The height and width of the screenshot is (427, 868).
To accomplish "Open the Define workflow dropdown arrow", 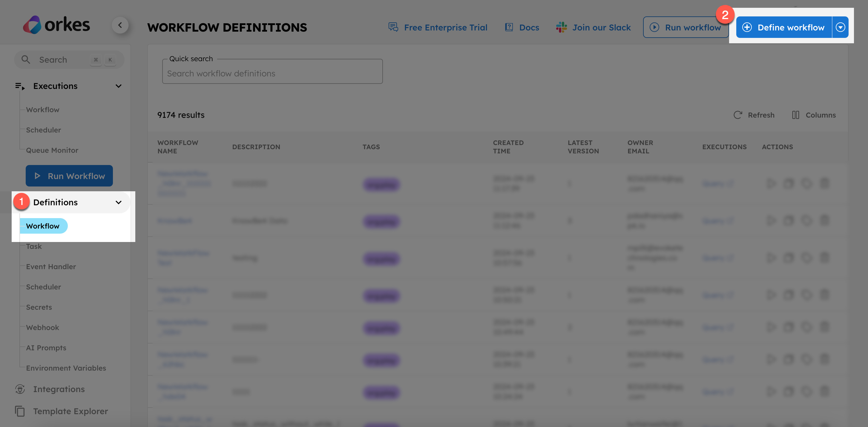I will pyautogui.click(x=840, y=27).
